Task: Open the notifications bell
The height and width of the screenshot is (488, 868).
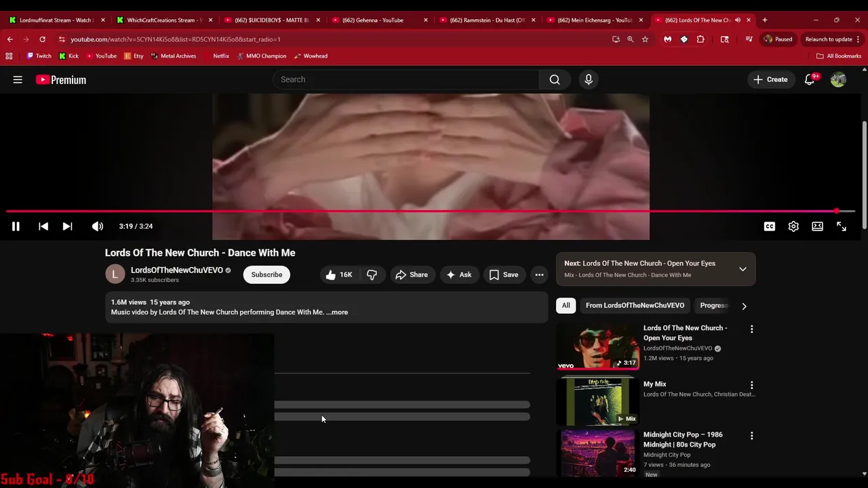Action: [x=810, y=79]
